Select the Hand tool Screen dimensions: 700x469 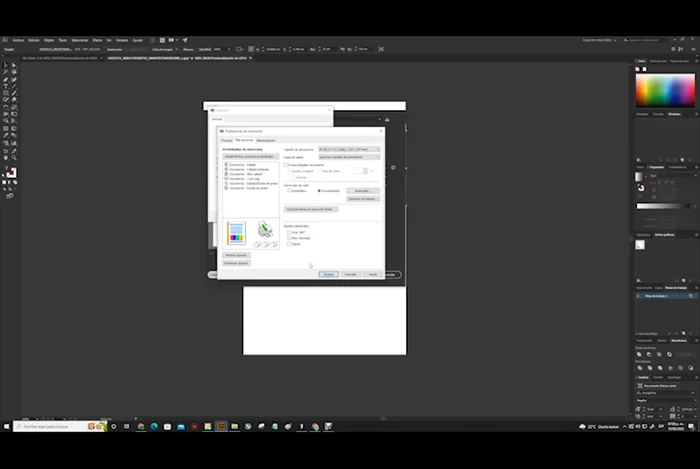click(5, 157)
